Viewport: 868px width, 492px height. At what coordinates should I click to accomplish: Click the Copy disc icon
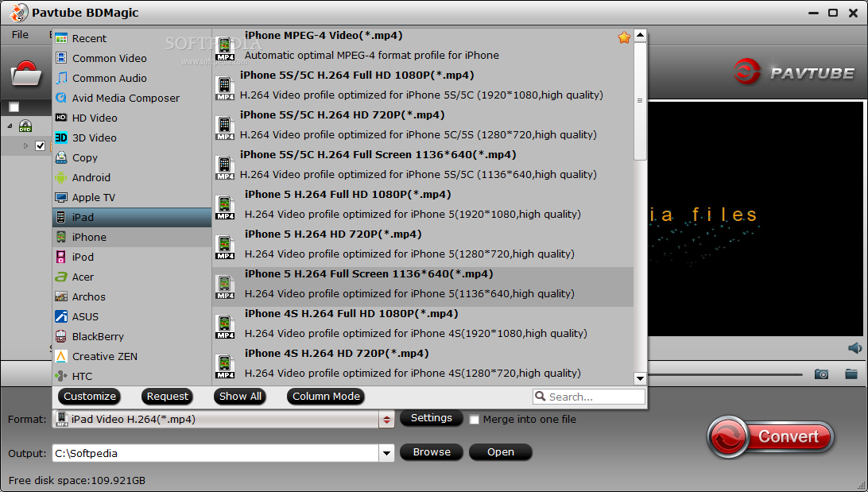61,157
